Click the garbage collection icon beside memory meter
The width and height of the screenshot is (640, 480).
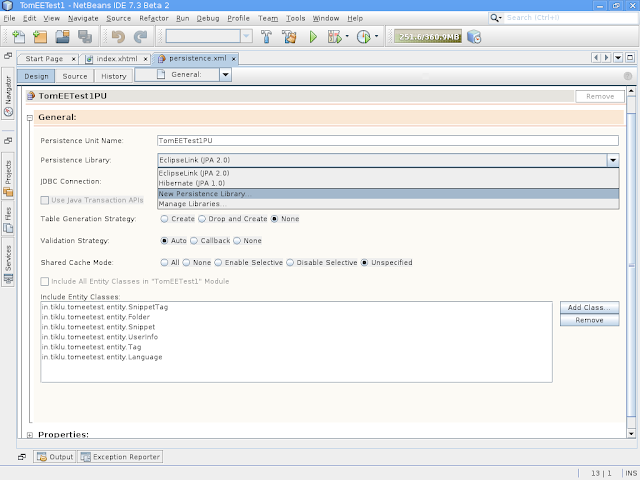pyautogui.click(x=474, y=37)
